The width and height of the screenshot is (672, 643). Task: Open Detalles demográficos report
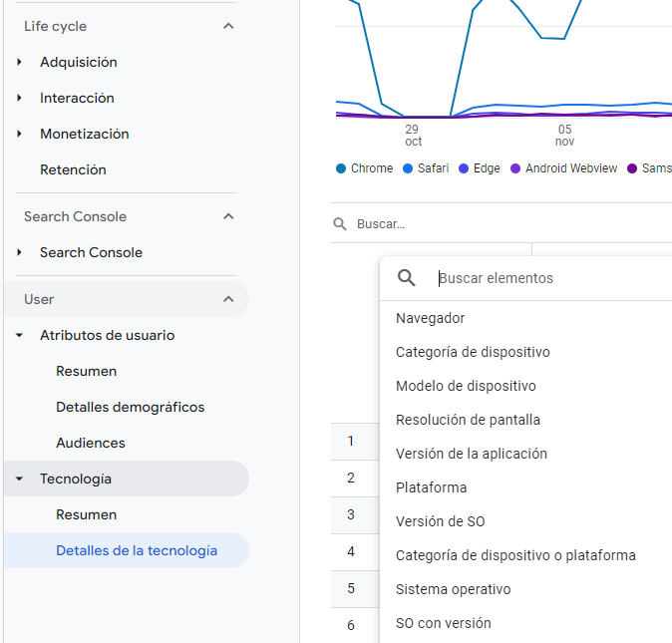tap(130, 407)
